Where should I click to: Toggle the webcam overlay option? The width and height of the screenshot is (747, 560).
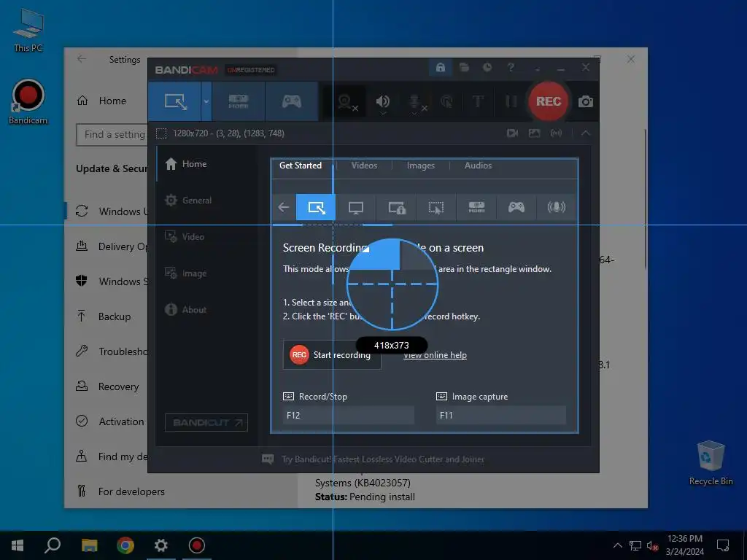347,102
